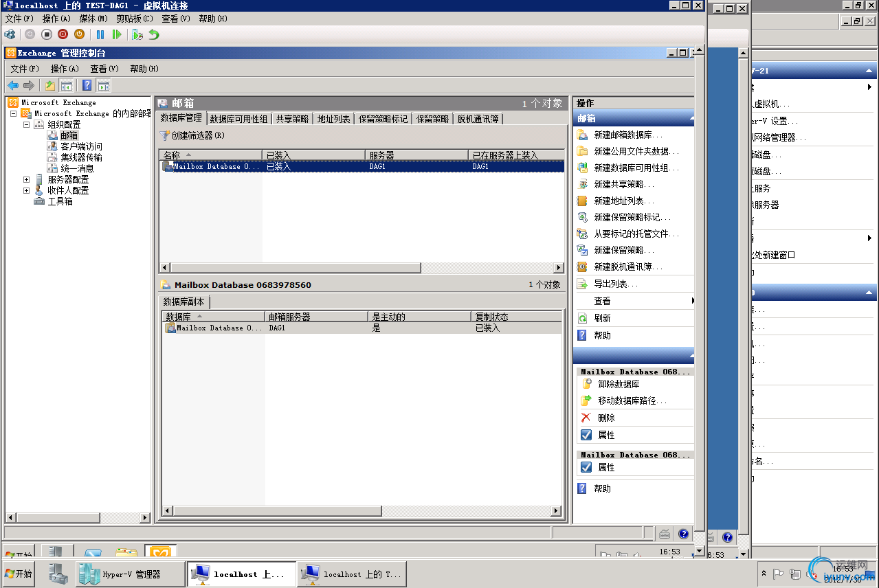Select 客户端访问 in tree
The height and width of the screenshot is (588, 879).
[x=81, y=146]
